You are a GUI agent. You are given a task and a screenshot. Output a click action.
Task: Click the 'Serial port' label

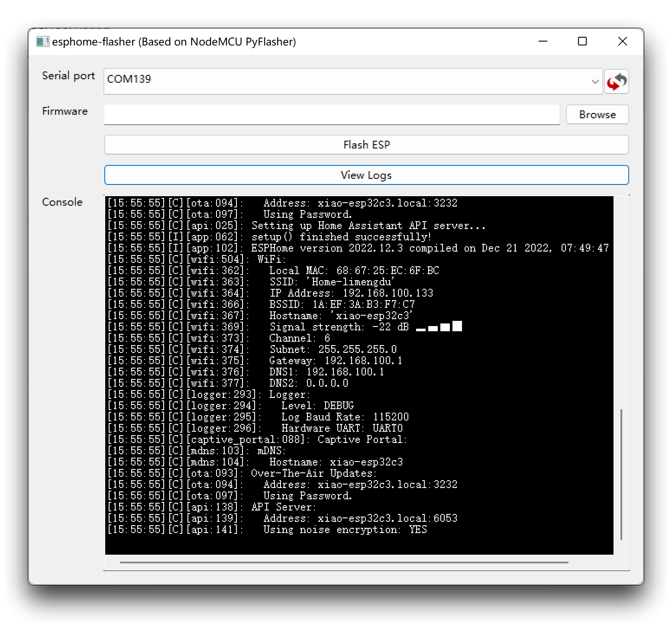68,76
